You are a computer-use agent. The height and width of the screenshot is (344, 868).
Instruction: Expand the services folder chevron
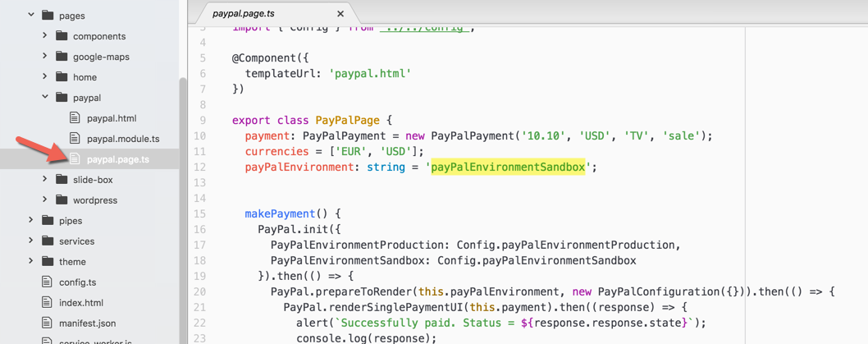click(31, 241)
